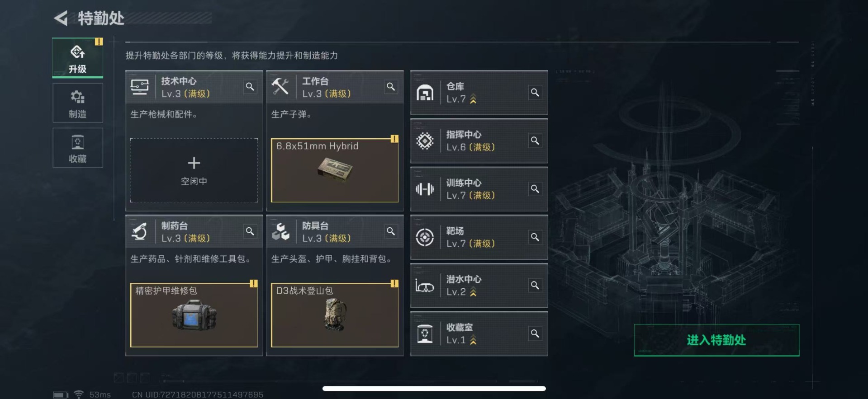This screenshot has width=868, height=399.
Task: Switch to the 升级 tab
Action: pyautogui.click(x=78, y=58)
